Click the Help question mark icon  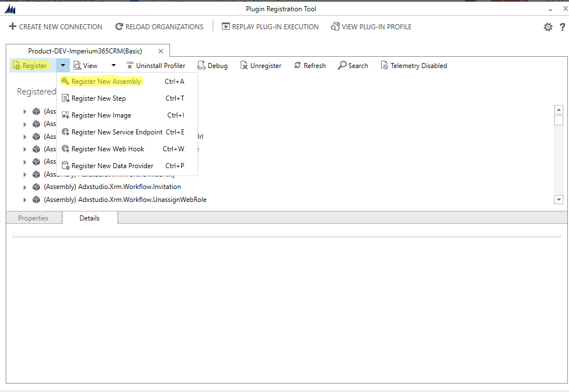(562, 26)
